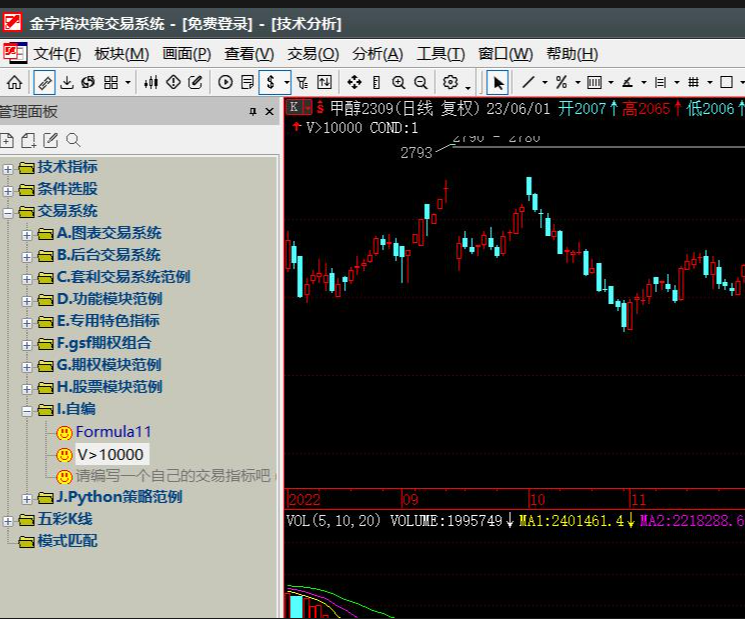Open the percent tool dropdown arrow
The width and height of the screenshot is (745, 619).
(578, 83)
